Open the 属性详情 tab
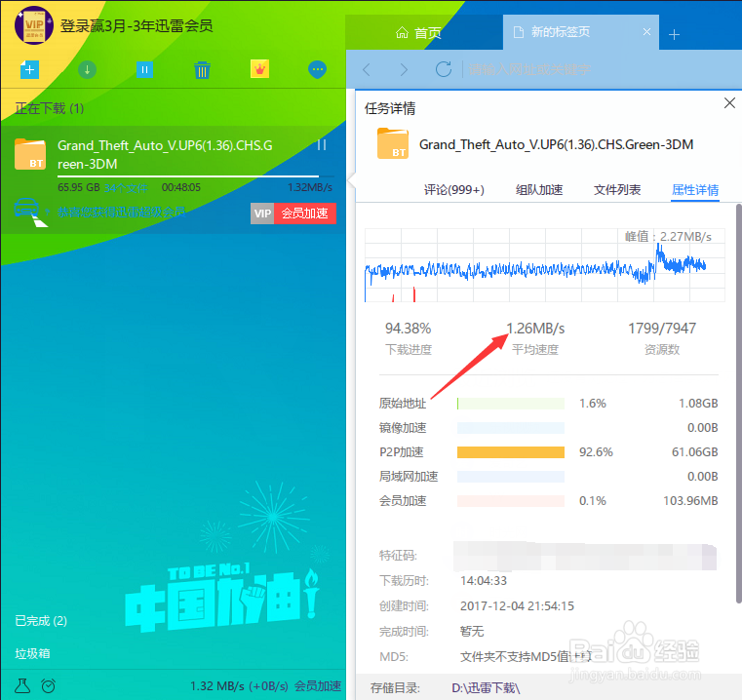 (x=695, y=190)
